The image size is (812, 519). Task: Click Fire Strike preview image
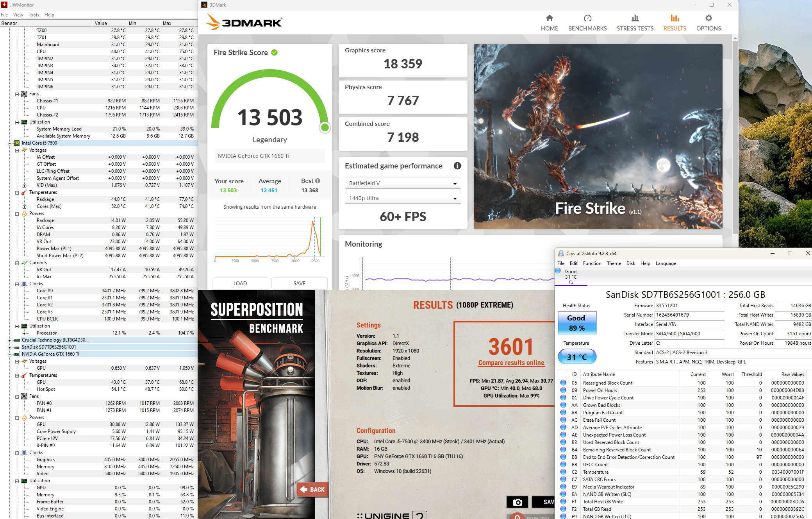pos(598,136)
